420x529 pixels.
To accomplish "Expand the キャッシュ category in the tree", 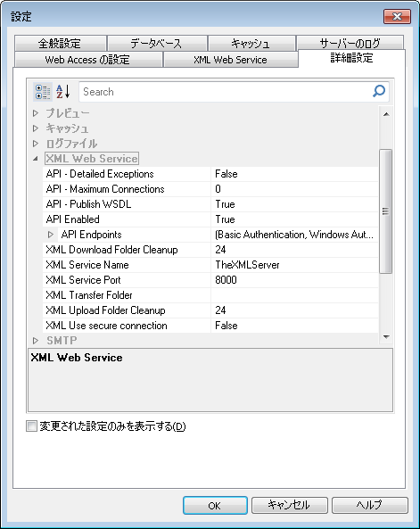I will pos(36,128).
